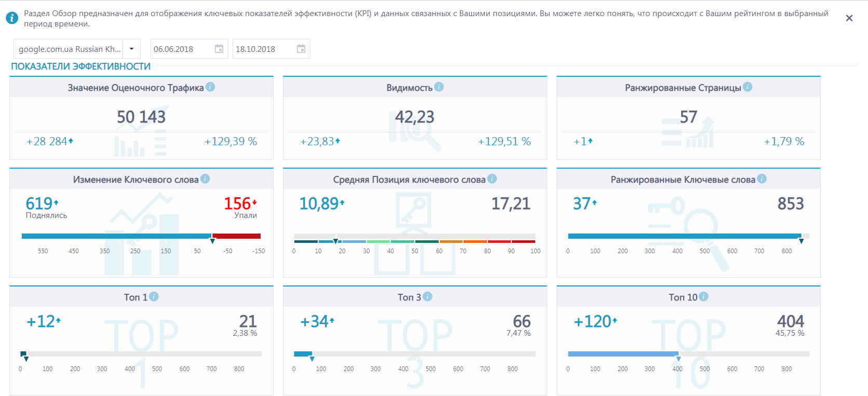The width and height of the screenshot is (868, 396).
Task: Expand the google.com.ua search engine dropdown arrow
Action: tap(132, 49)
